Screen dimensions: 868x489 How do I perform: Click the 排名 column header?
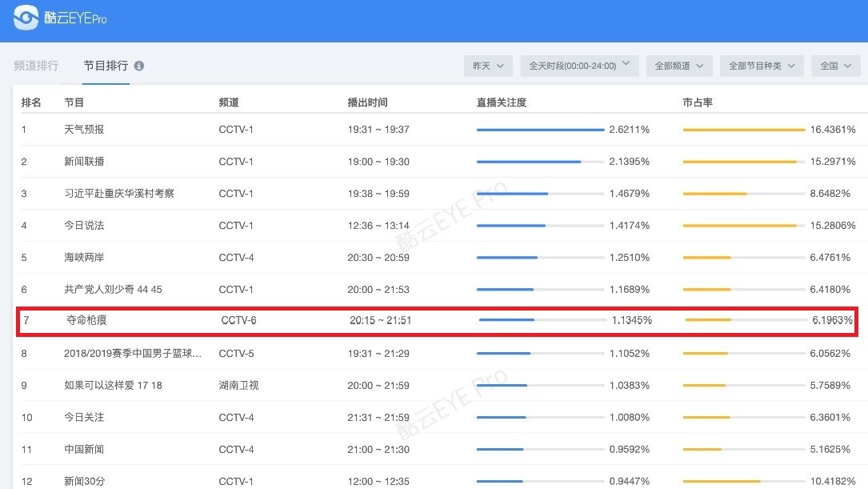coord(31,102)
